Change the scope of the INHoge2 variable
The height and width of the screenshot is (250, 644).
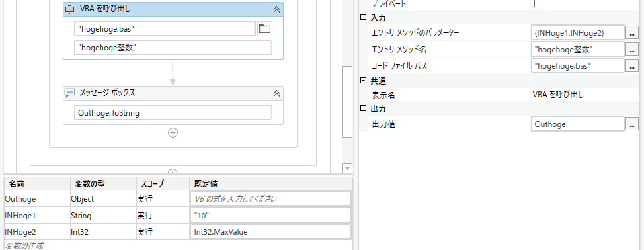pos(163,232)
